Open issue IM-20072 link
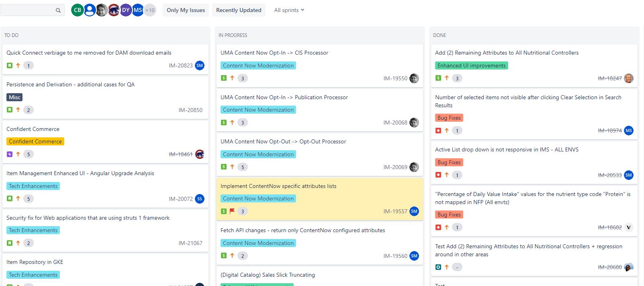 (181, 199)
